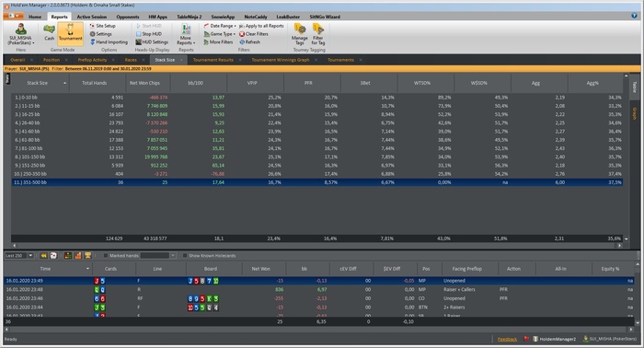Sort by the Stack Size column header
The height and width of the screenshot is (348, 644).
click(40, 83)
